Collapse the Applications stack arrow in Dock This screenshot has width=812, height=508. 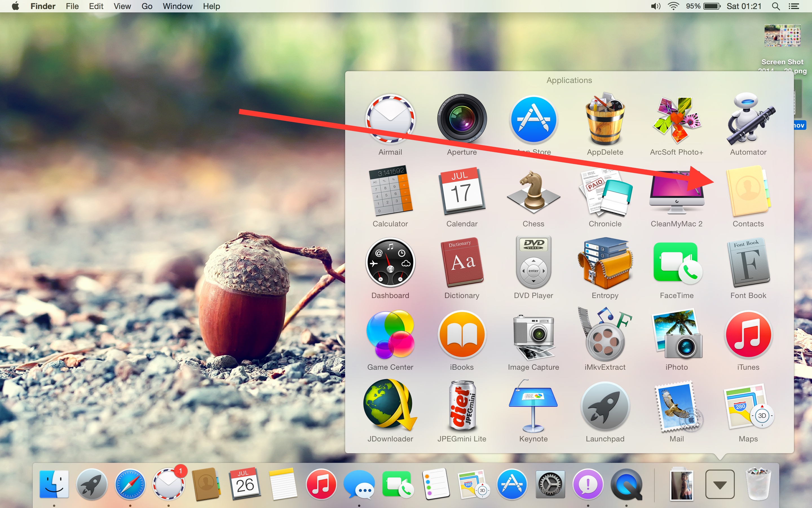720,484
